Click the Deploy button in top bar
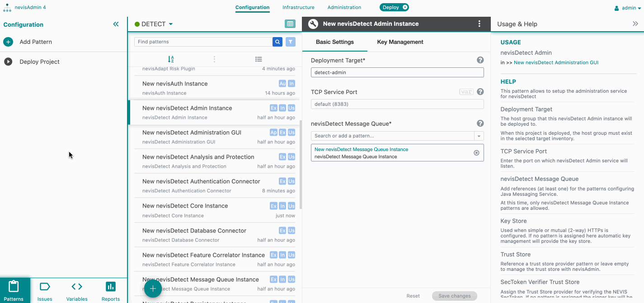The width and height of the screenshot is (644, 303). [394, 7]
